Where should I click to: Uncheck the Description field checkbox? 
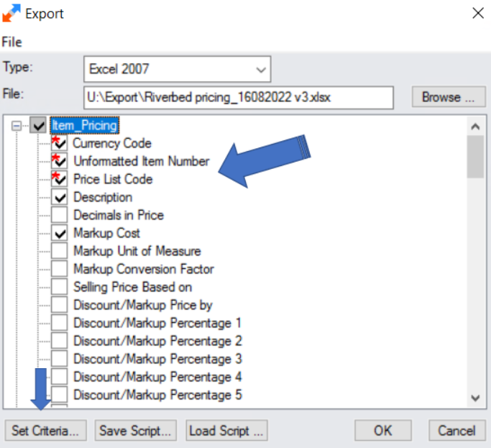pos(60,197)
